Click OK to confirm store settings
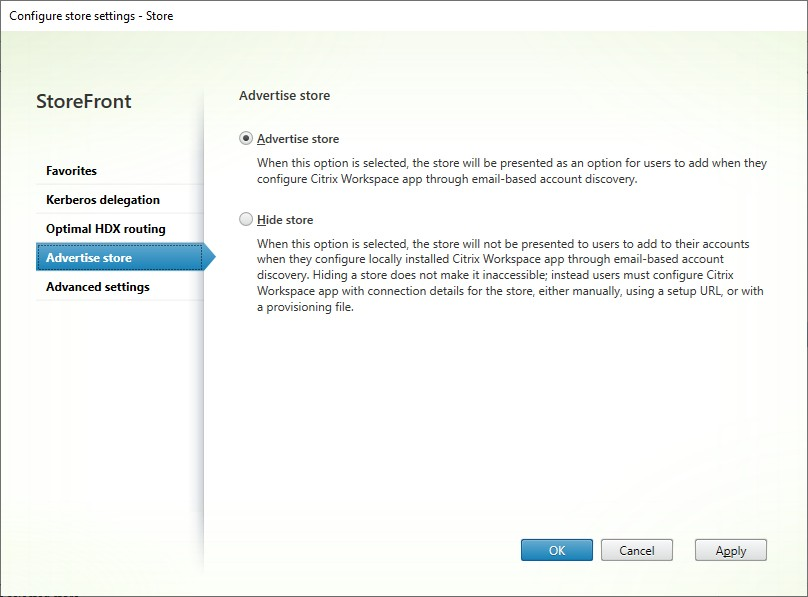808x597 pixels. point(556,550)
